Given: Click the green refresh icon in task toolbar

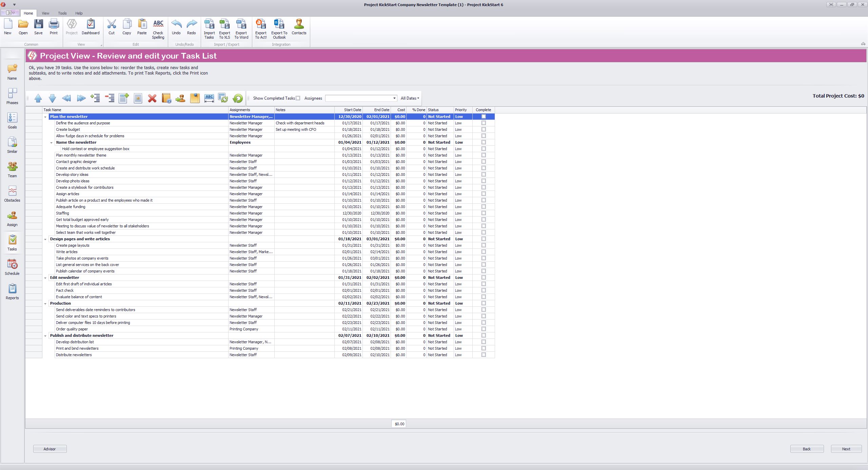Looking at the screenshot, I should (x=238, y=98).
